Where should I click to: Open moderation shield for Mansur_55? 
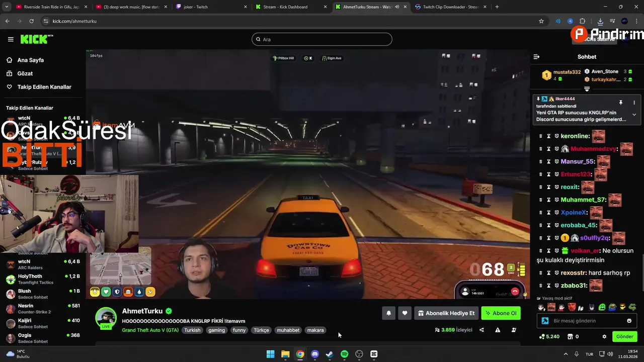click(x=557, y=161)
